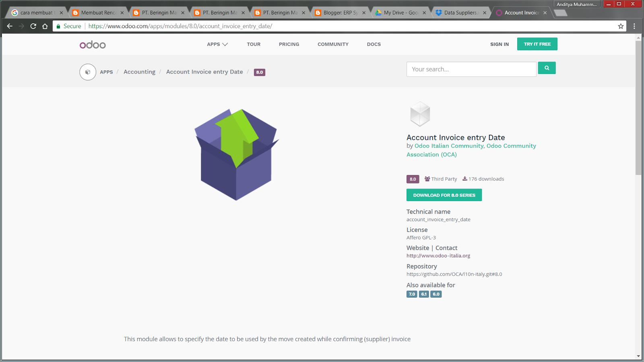Click DOWNLOAD FOR 8.0 SERIES button
644x362 pixels.
pyautogui.click(x=444, y=195)
